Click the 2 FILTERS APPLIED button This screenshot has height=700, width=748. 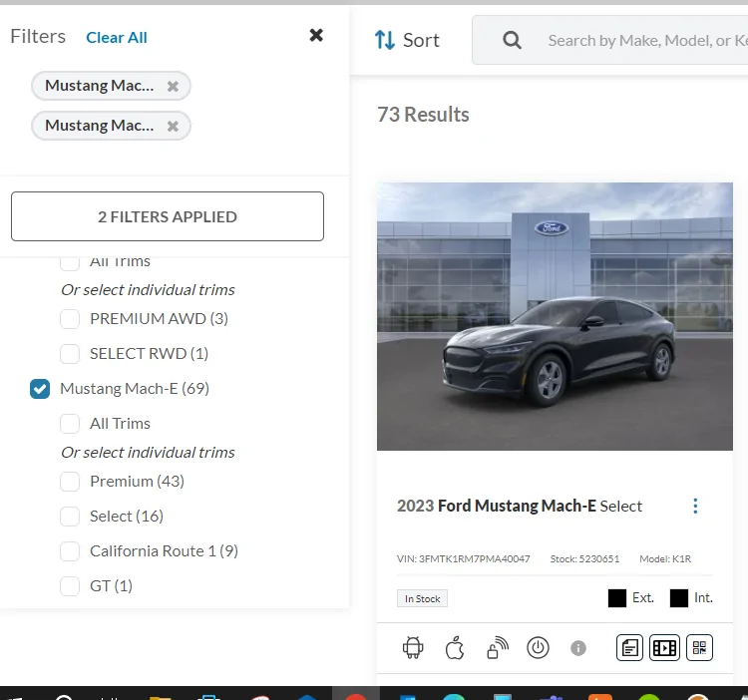coord(168,216)
